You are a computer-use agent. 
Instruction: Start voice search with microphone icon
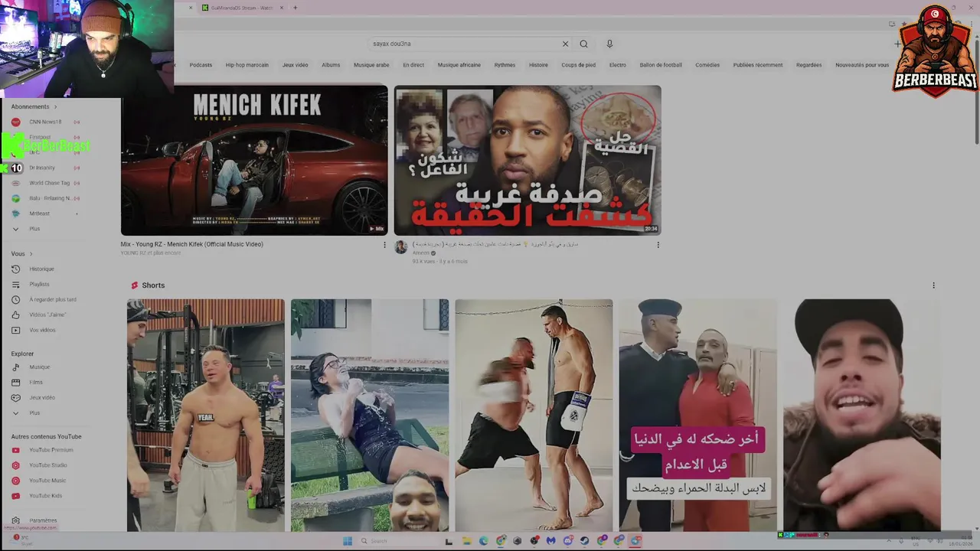coord(609,44)
